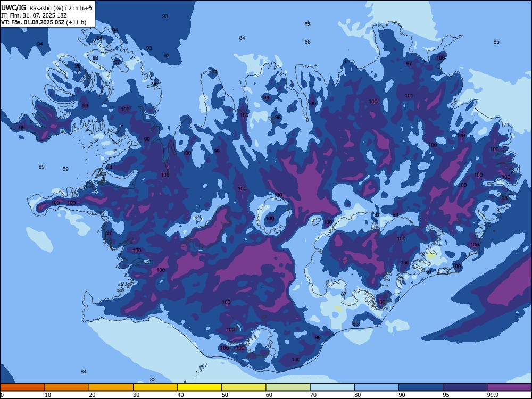Image resolution: width=532 pixels, height=399 pixels.
Task: Click the dark orange 0–10 legend segment
Action: [x=22, y=387]
